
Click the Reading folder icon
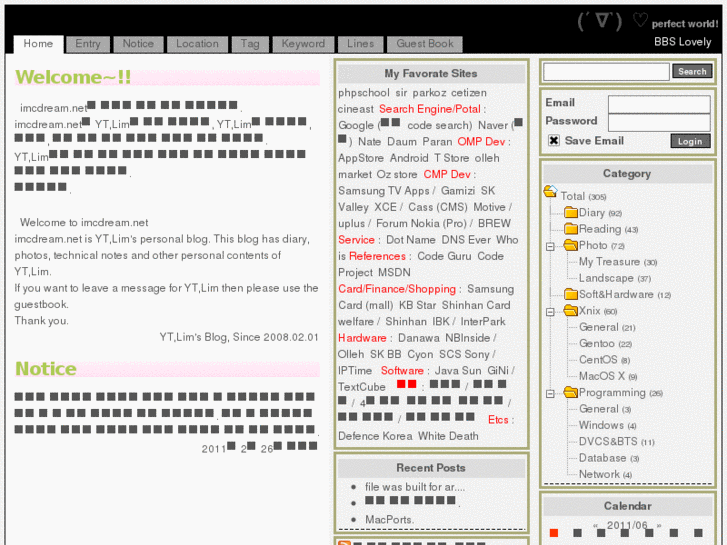(x=571, y=229)
